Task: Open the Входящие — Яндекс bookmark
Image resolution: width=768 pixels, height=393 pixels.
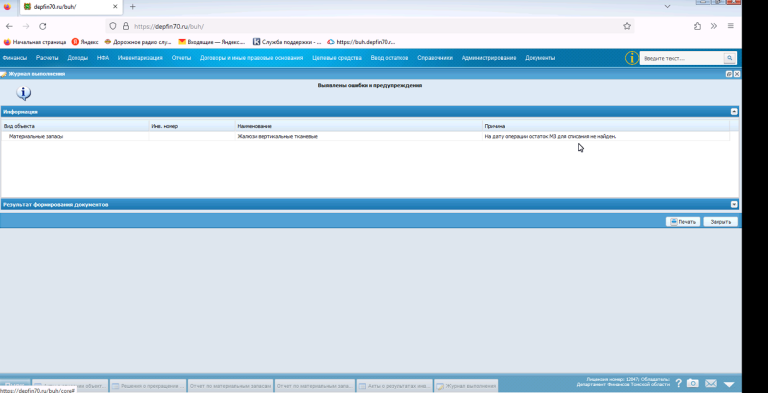Action: 212,42
